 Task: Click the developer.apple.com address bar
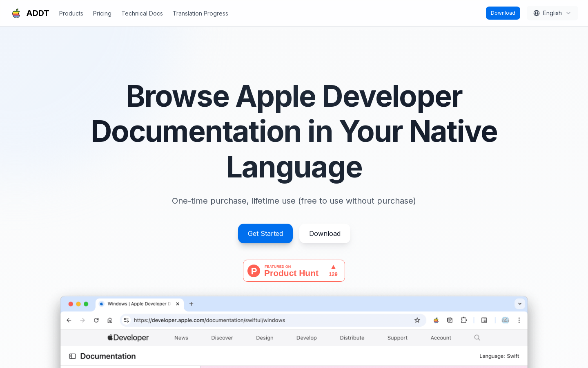coord(273,320)
